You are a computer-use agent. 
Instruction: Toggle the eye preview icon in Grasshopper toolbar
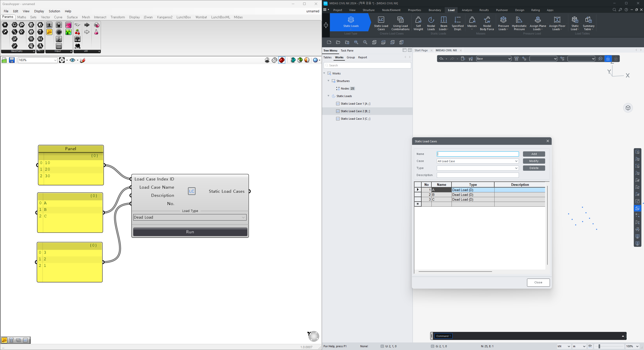click(72, 60)
